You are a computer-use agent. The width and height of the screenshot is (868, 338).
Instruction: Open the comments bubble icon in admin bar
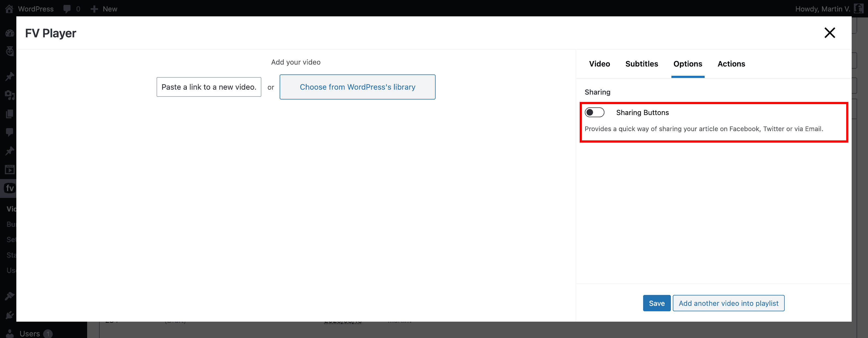point(67,9)
